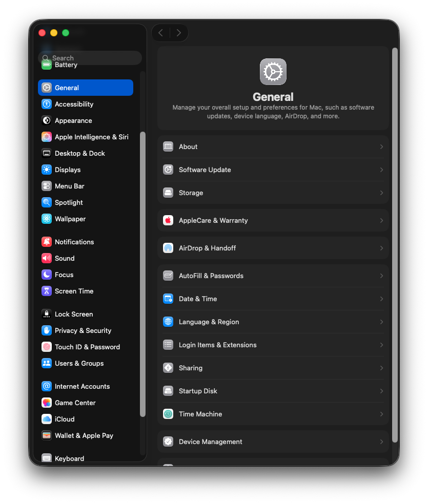The height and width of the screenshot is (504, 428).
Task: Select Appearance in the sidebar
Action: [x=86, y=120]
